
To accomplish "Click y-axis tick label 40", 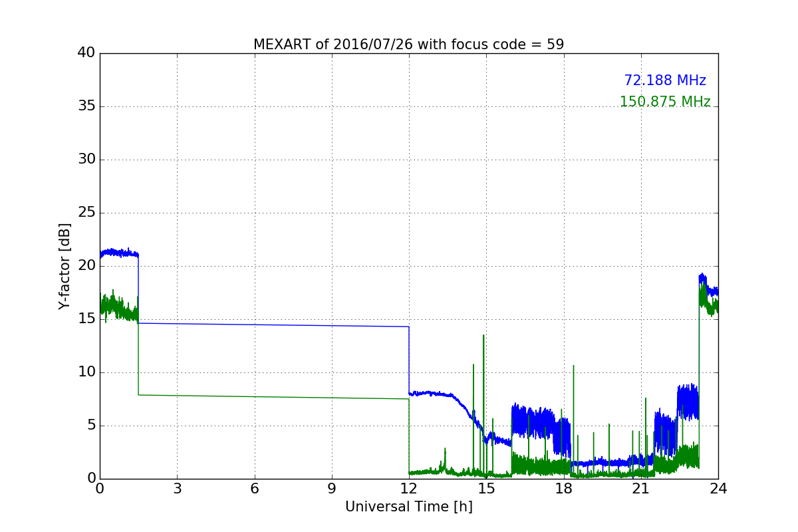I will [86, 53].
